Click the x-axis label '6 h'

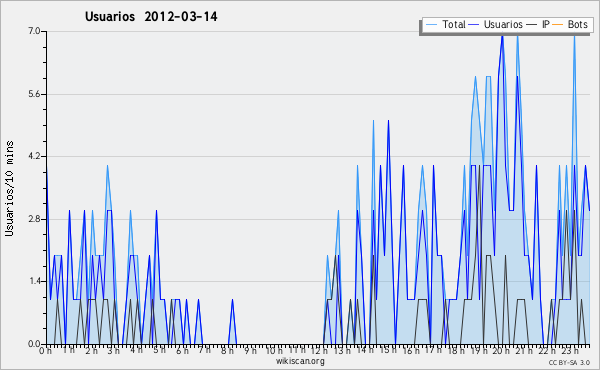[x=182, y=351]
